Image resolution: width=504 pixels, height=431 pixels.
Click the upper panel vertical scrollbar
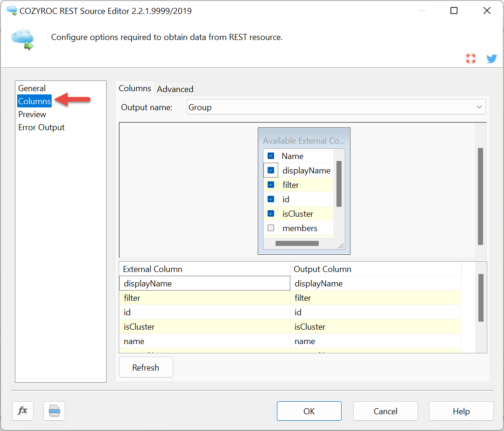coord(481,196)
